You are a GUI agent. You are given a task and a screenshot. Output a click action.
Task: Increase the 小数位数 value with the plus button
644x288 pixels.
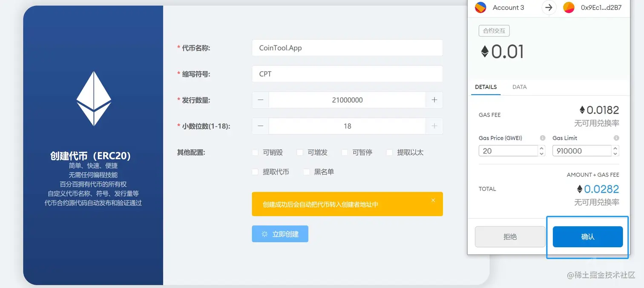(434, 126)
